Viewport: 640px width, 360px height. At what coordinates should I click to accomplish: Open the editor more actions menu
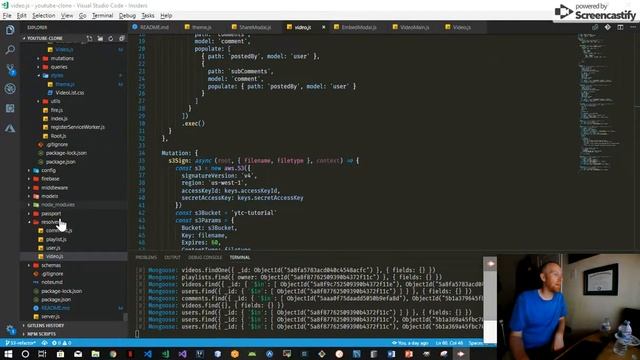tap(633, 27)
